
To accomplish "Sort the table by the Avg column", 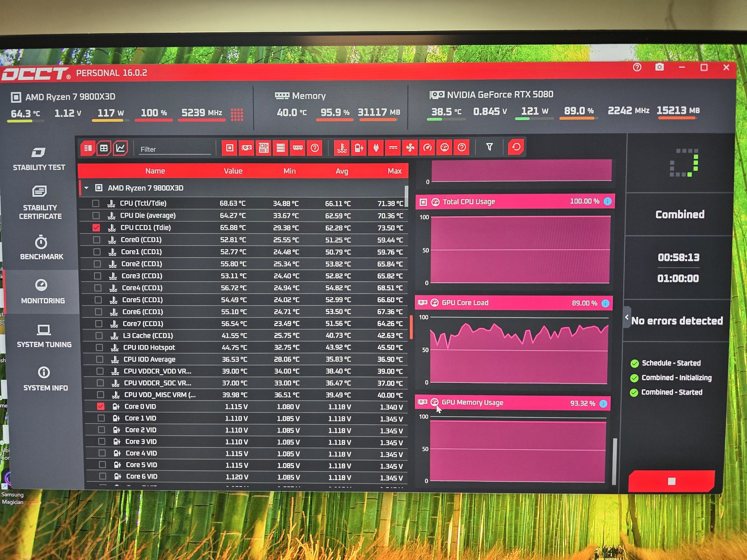I will point(342,171).
